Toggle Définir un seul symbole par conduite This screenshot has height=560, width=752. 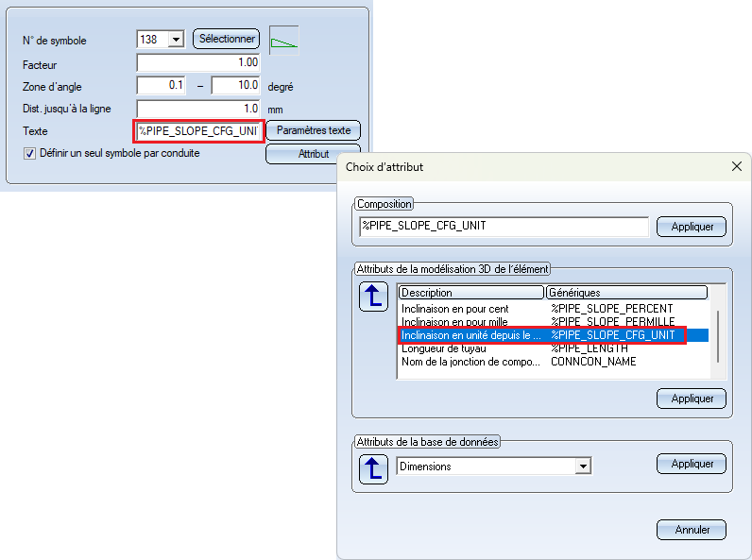[29, 154]
